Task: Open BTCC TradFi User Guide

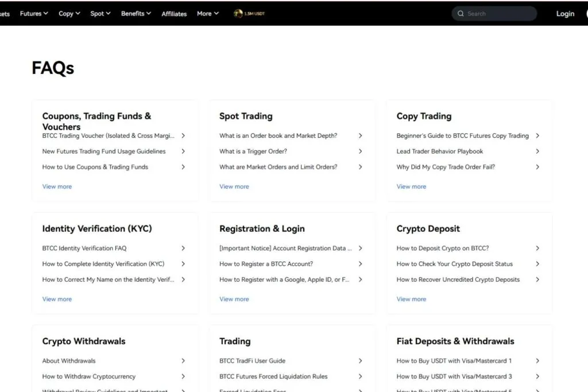Action: click(x=253, y=361)
